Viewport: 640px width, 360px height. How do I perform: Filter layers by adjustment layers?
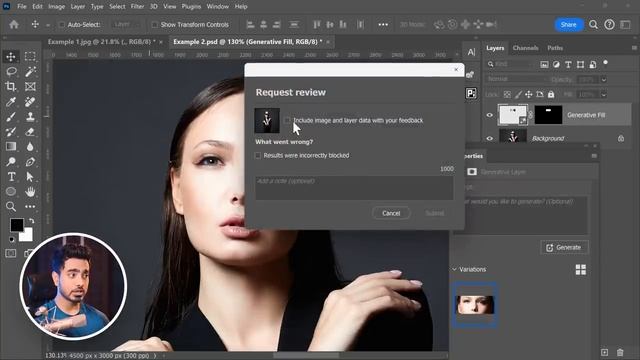tap(556, 64)
